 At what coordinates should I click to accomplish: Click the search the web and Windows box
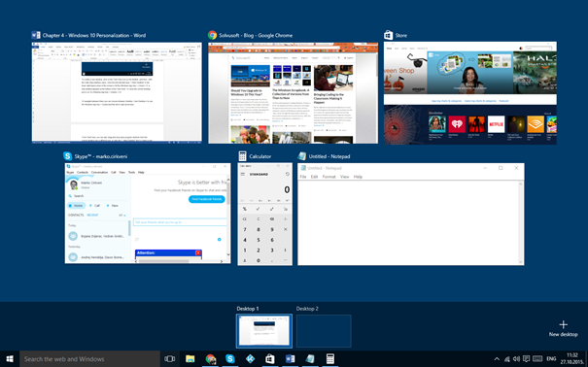[89, 359]
